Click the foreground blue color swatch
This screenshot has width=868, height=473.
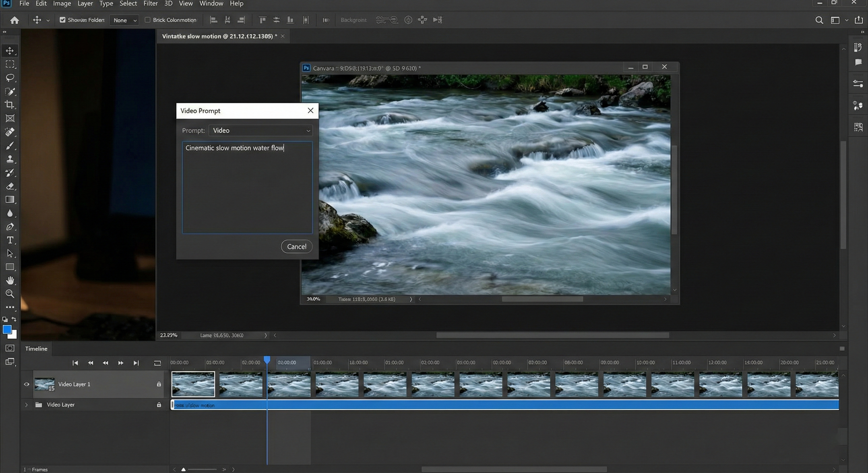tap(7, 329)
